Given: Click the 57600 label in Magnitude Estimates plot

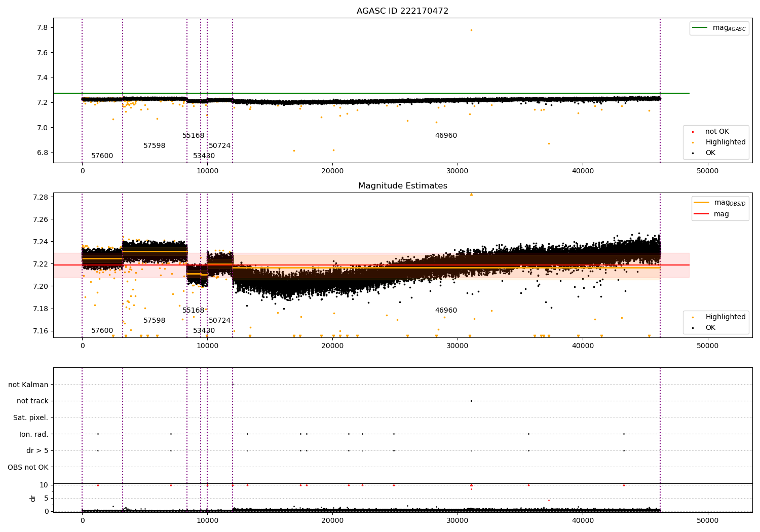Looking at the screenshot, I should pyautogui.click(x=102, y=331).
